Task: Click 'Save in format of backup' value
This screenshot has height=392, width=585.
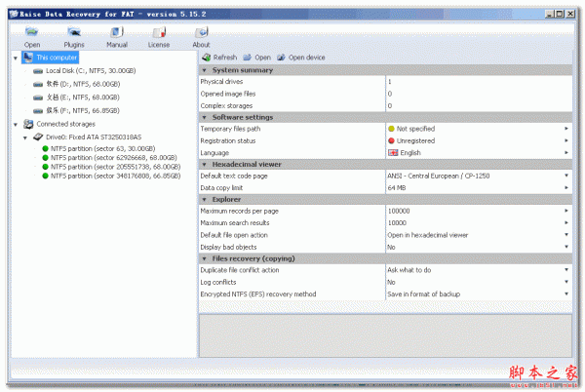Action: (x=423, y=294)
